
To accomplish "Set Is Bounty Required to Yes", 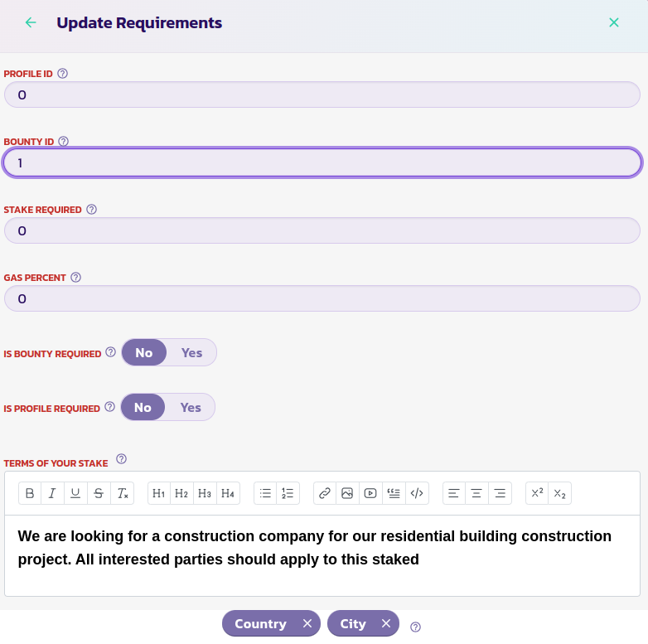I will click(x=191, y=352).
